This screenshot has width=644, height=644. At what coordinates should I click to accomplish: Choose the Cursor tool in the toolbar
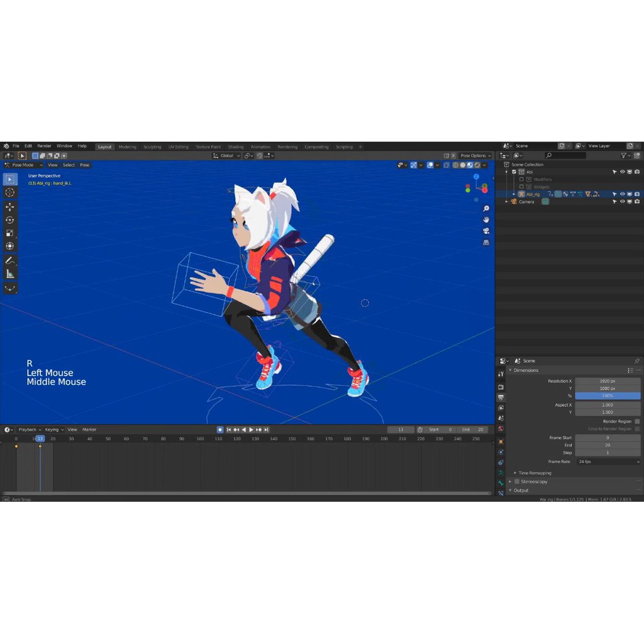tap(10, 192)
